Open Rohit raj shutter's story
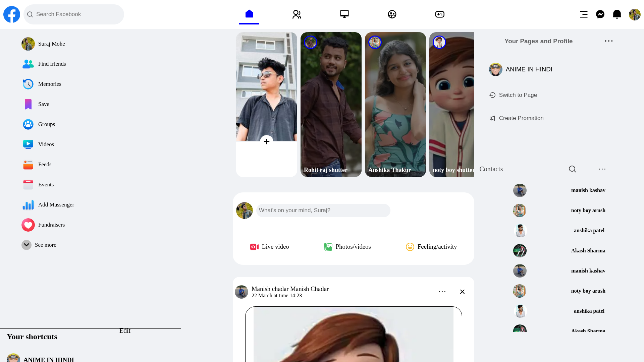 coord(331,104)
